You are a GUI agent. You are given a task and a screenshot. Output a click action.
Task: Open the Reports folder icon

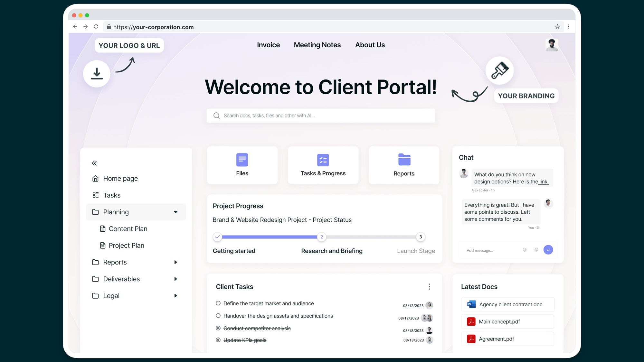point(404,159)
